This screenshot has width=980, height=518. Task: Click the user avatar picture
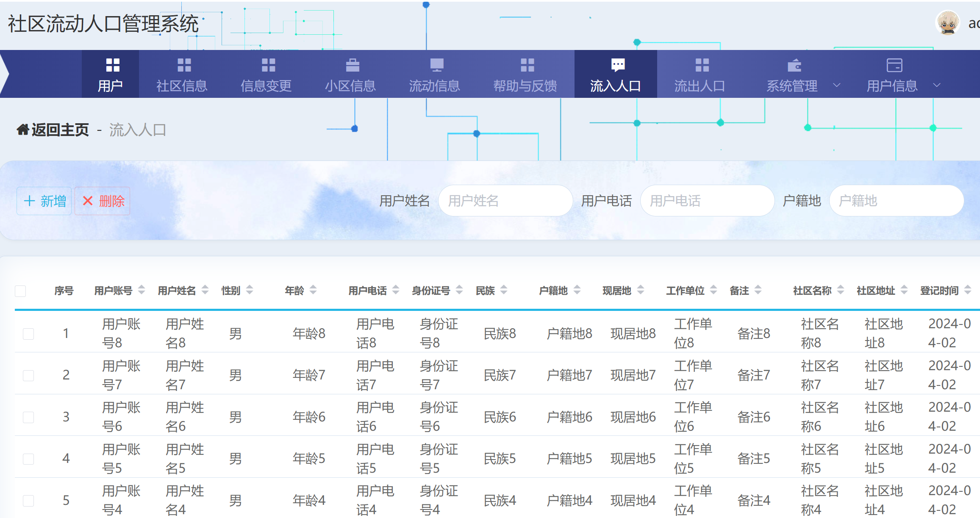[x=948, y=23]
